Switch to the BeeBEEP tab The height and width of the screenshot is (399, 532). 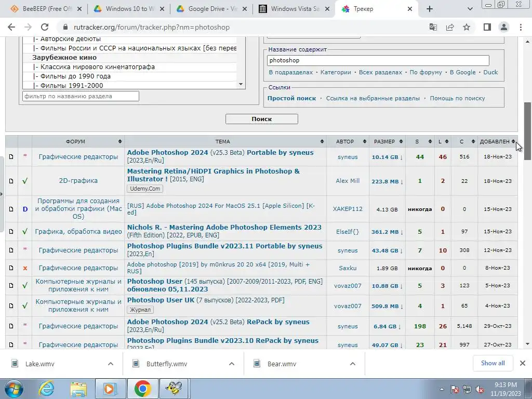coord(46,9)
